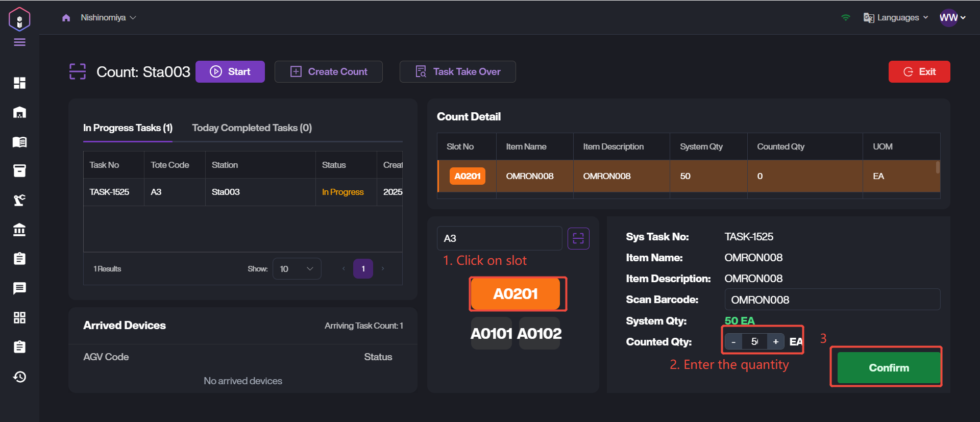Click the scan icon beside the A3 field
Image resolution: width=980 pixels, height=422 pixels.
[578, 238]
